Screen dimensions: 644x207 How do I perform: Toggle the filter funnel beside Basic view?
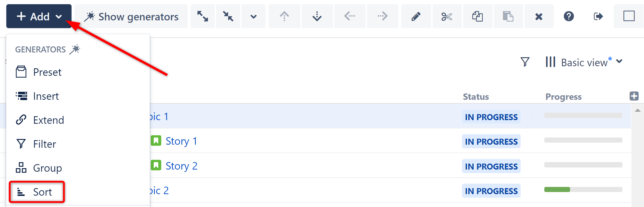[x=525, y=62]
